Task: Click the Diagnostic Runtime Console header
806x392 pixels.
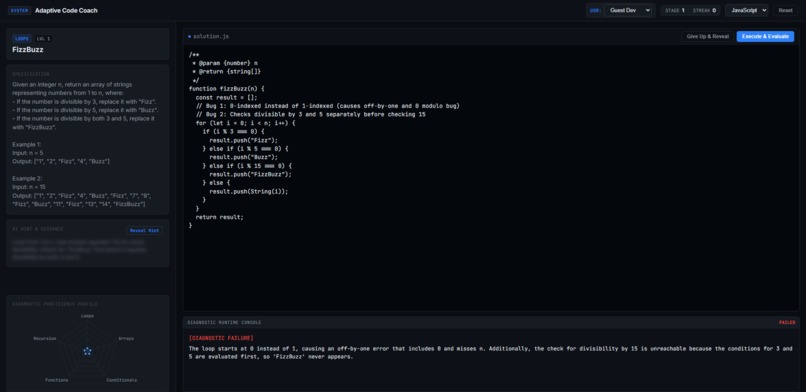Action: [224, 323]
